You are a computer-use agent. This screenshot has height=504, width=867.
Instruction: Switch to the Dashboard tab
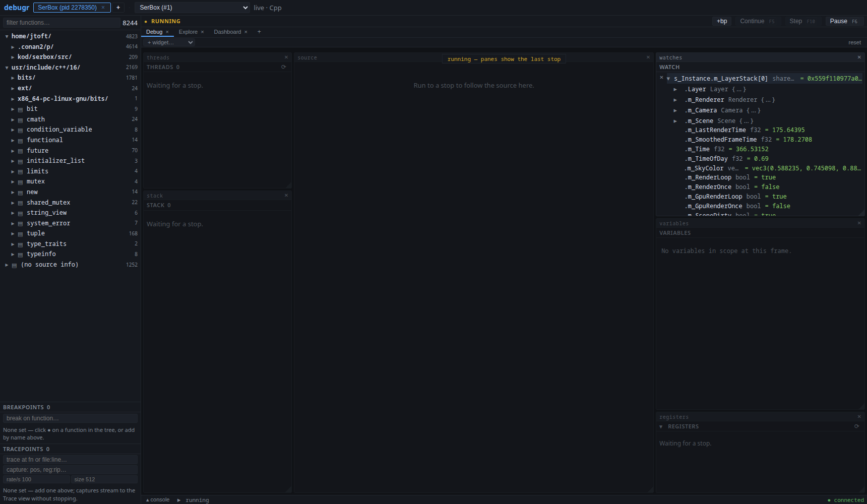click(x=227, y=32)
